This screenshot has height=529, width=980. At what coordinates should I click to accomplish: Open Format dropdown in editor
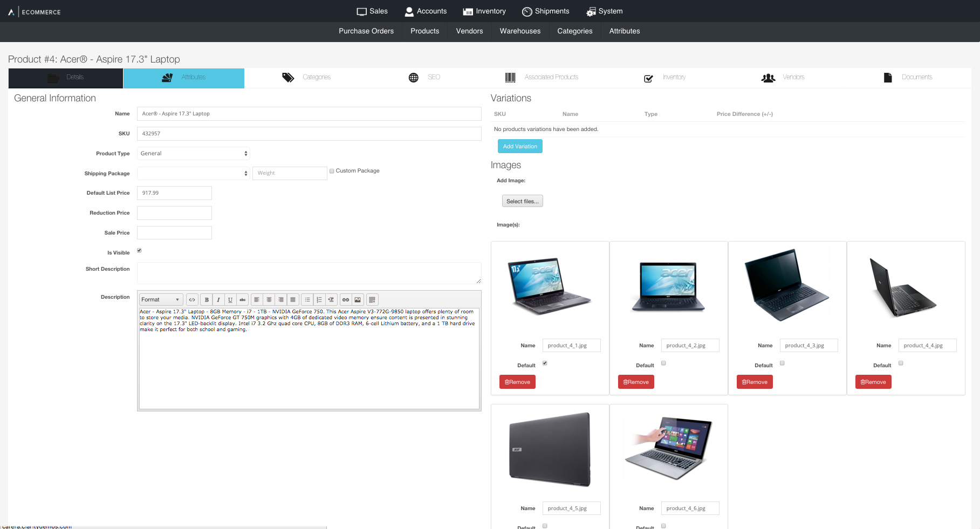(x=161, y=300)
